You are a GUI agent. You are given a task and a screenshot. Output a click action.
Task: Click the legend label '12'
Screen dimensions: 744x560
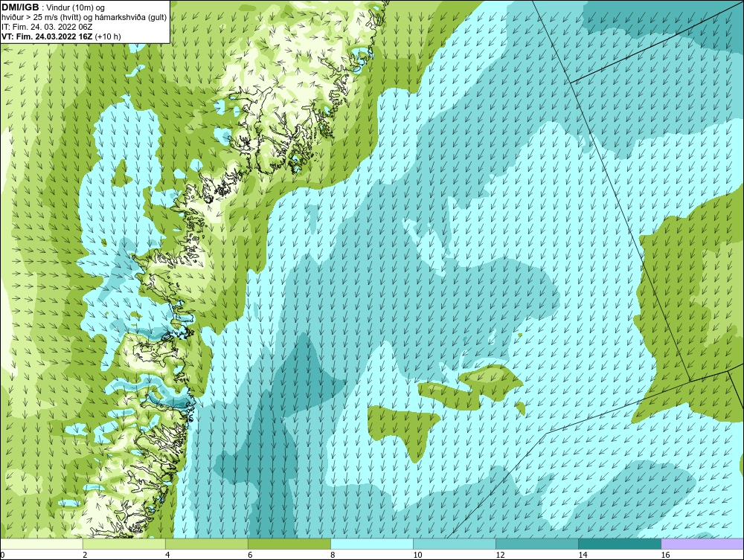[x=500, y=555]
